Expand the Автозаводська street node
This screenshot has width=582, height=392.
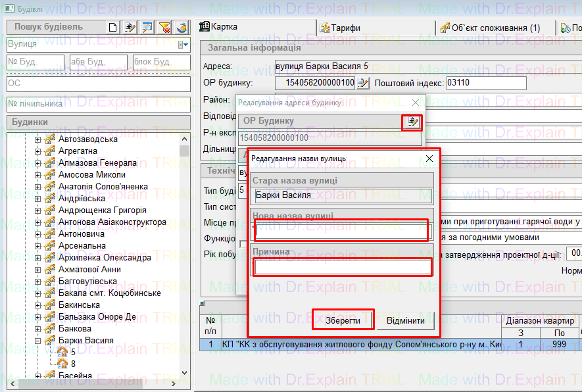coord(38,139)
